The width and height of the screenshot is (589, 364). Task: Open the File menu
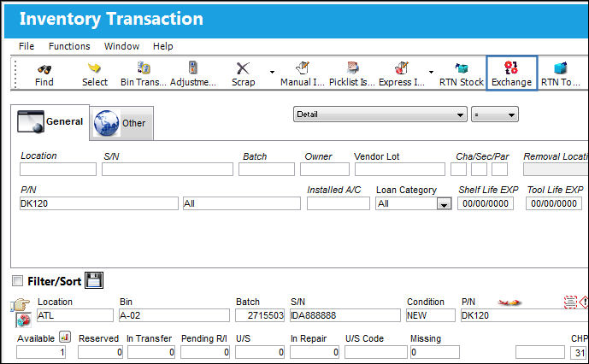coord(27,46)
